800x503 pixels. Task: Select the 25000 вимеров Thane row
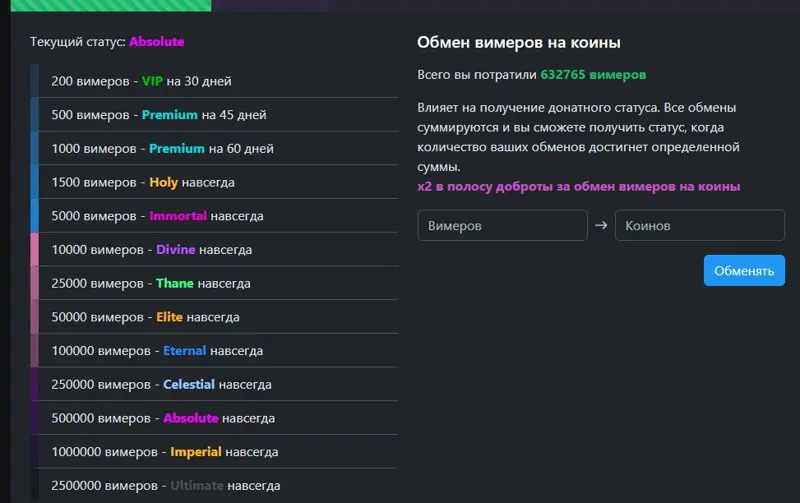coord(214,283)
